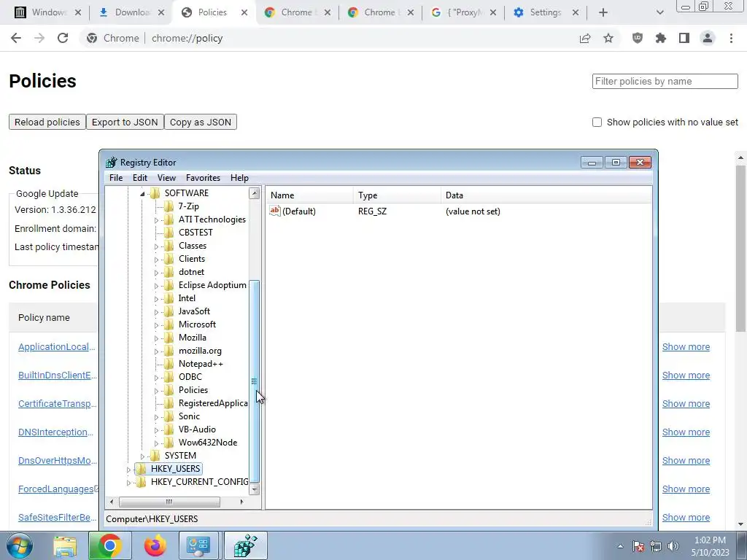Open Registry Editor File menu
The image size is (747, 560).
pos(116,178)
